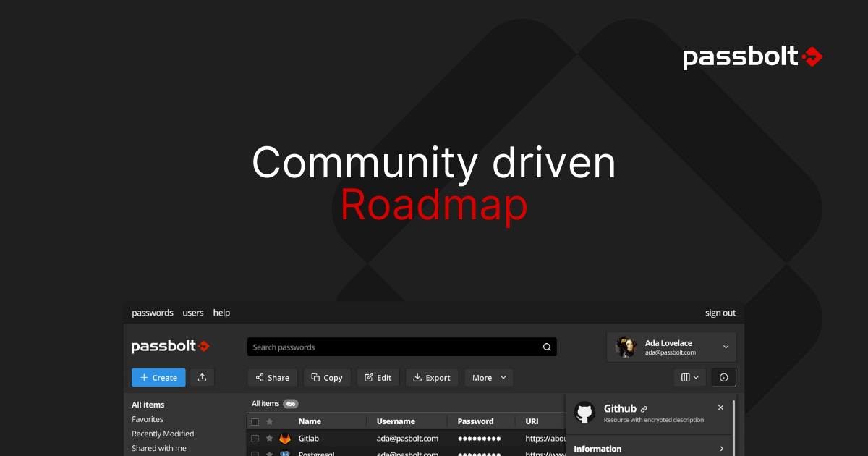This screenshot has height=456, width=868.
Task: Select All items in the sidebar
Action: 148,405
